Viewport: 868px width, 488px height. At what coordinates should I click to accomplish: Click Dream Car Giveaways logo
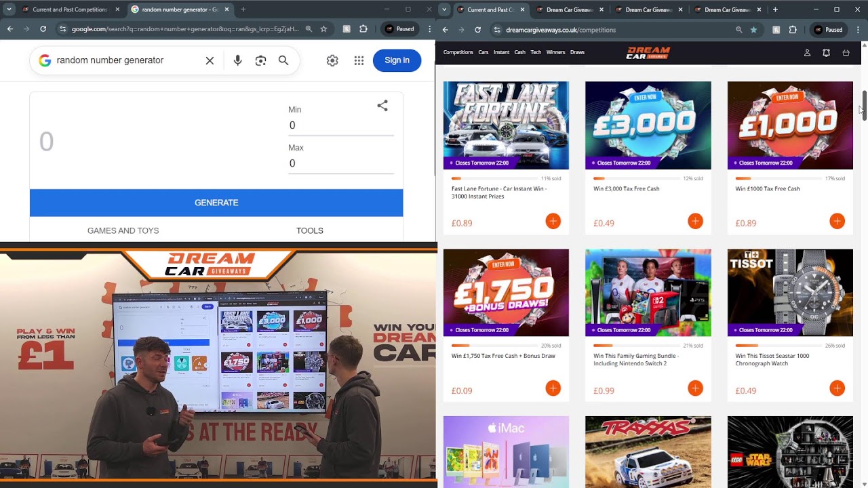[x=648, y=52]
